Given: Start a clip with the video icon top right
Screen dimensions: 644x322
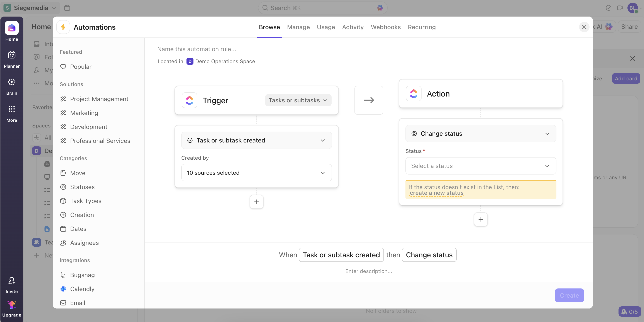Looking at the screenshot, I should [x=620, y=8].
